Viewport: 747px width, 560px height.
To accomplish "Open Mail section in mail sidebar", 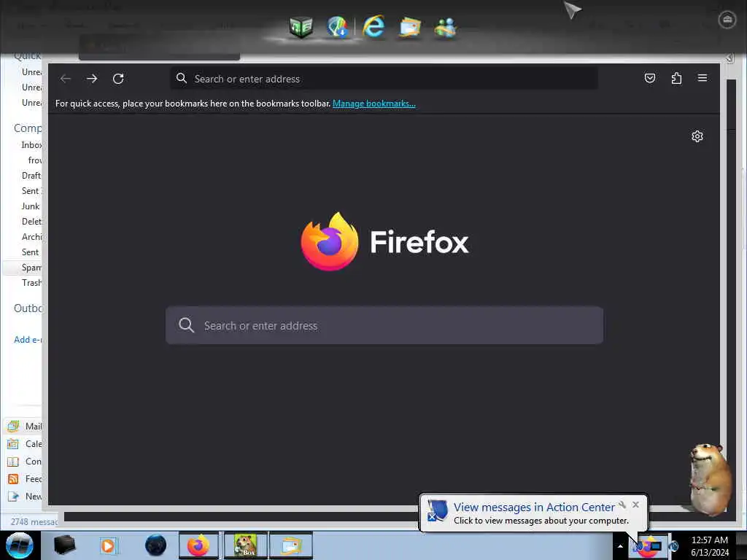I will [24, 426].
